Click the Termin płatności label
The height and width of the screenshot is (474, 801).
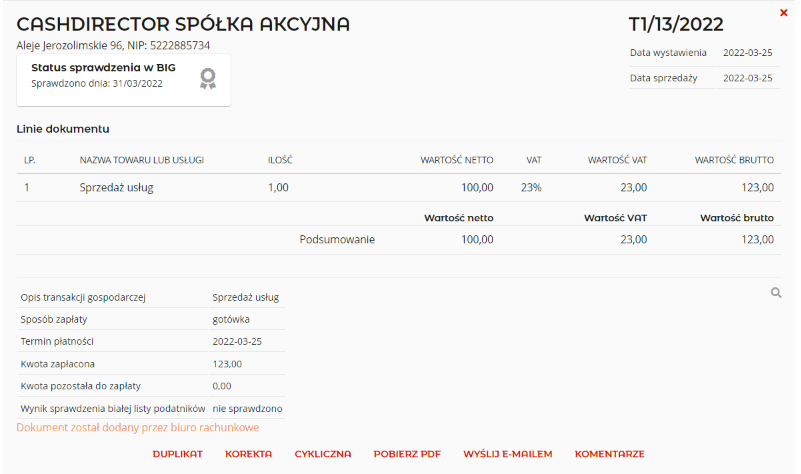click(x=57, y=341)
